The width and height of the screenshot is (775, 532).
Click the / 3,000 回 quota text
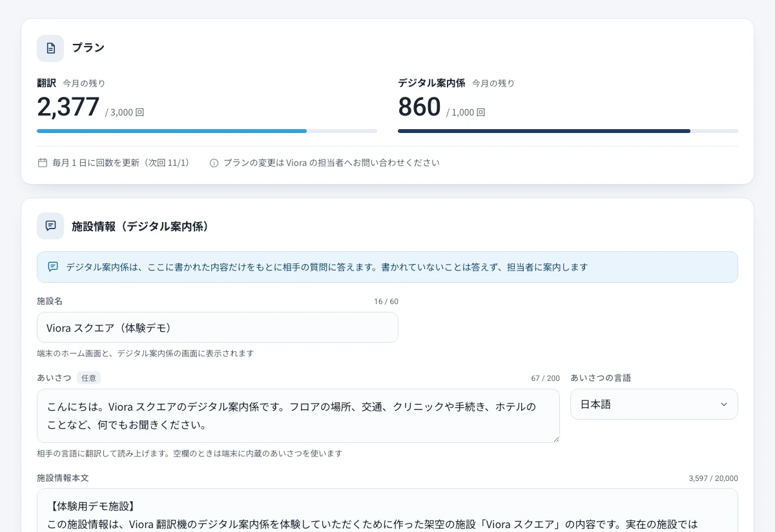click(x=125, y=112)
